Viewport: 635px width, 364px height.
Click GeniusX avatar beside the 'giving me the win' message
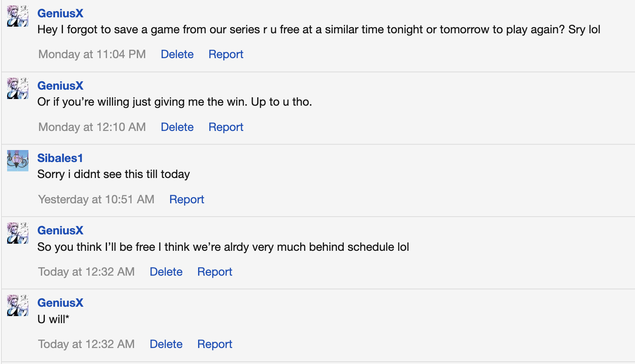click(18, 88)
